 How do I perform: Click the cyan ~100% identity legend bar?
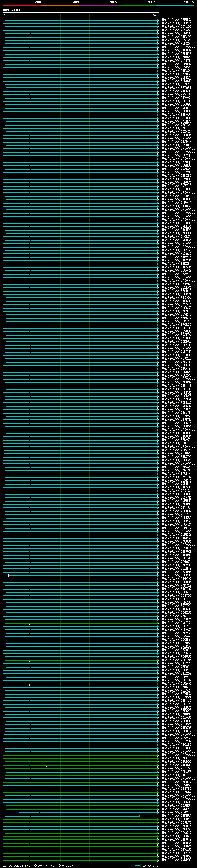[175, 6]
